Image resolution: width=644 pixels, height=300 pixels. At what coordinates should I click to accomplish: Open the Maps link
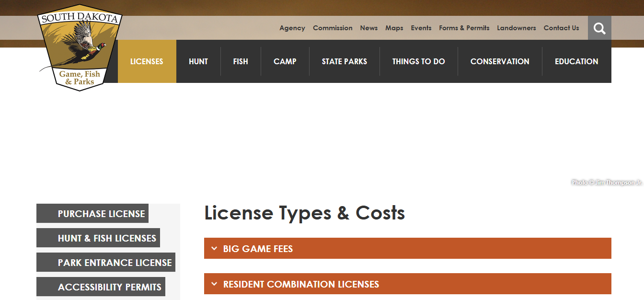point(394,28)
